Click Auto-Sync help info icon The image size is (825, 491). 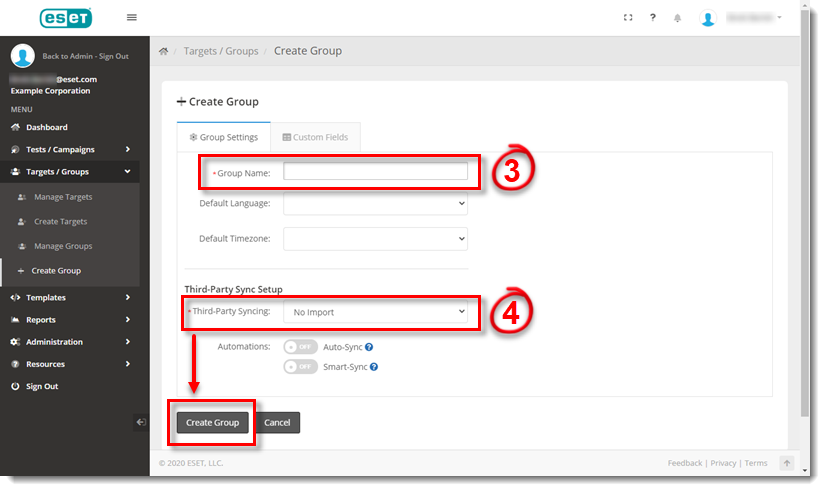point(369,347)
